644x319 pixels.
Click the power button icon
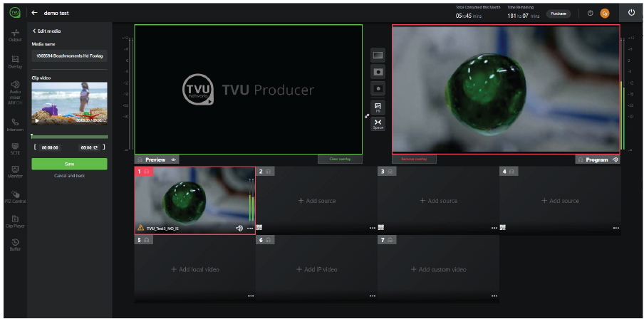[632, 12]
